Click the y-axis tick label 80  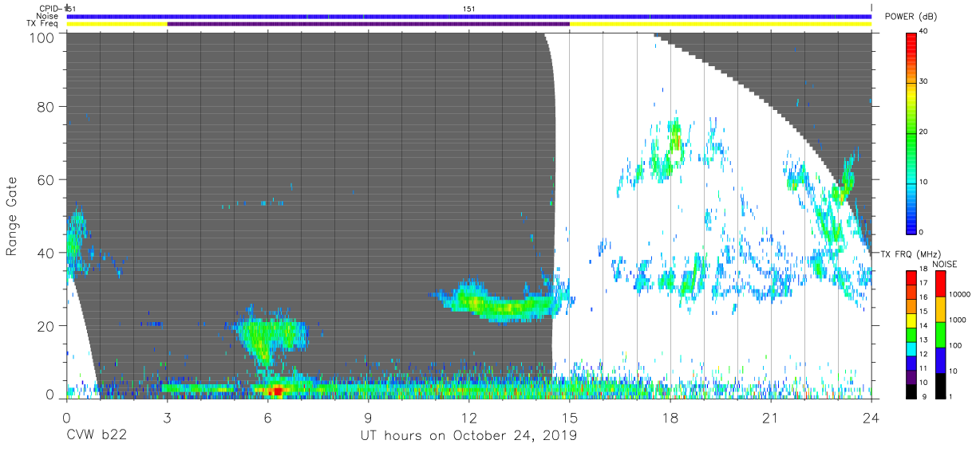point(47,107)
